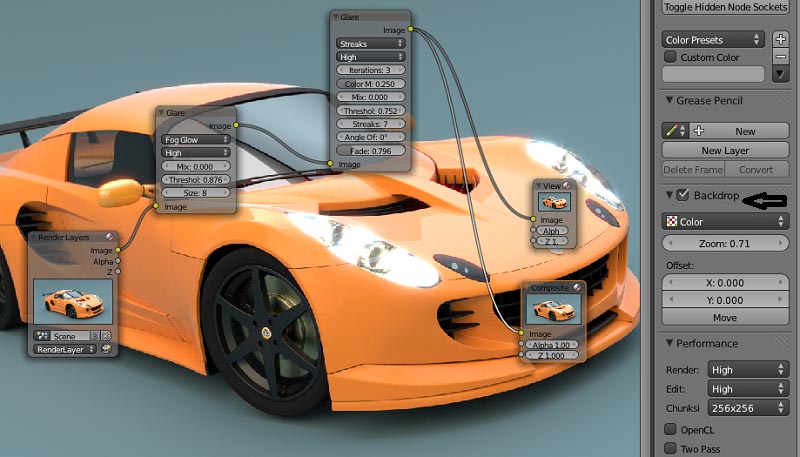Enable the OpenCL checkbox
Screen dimensions: 800x457
(671, 429)
